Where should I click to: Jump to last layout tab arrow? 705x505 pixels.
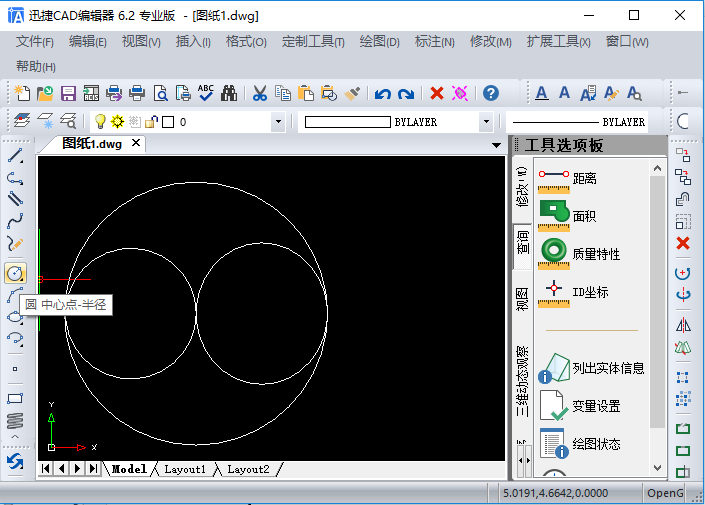pos(93,469)
